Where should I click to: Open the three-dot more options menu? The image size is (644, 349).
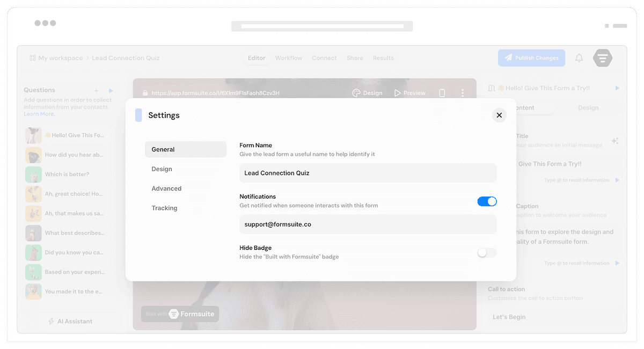pos(463,93)
